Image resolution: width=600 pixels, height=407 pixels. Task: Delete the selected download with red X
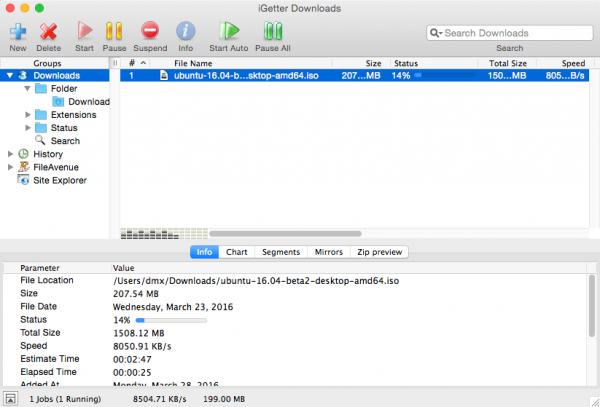(48, 31)
